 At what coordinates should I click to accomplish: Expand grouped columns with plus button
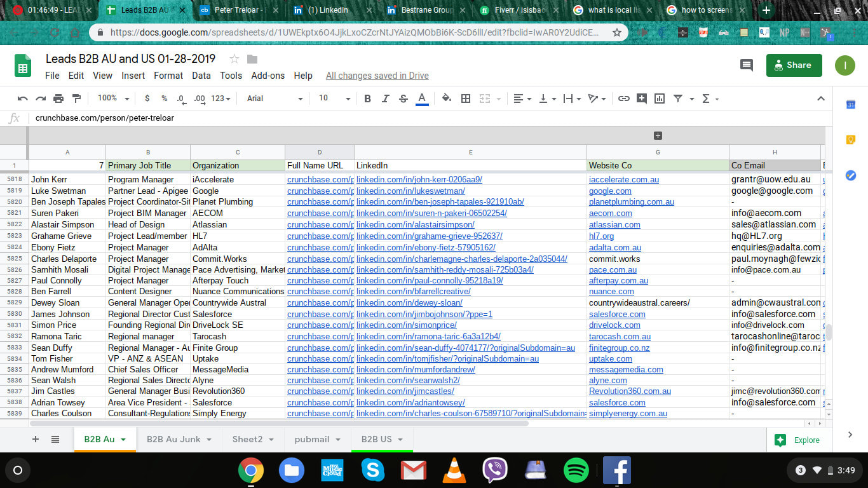tap(658, 135)
